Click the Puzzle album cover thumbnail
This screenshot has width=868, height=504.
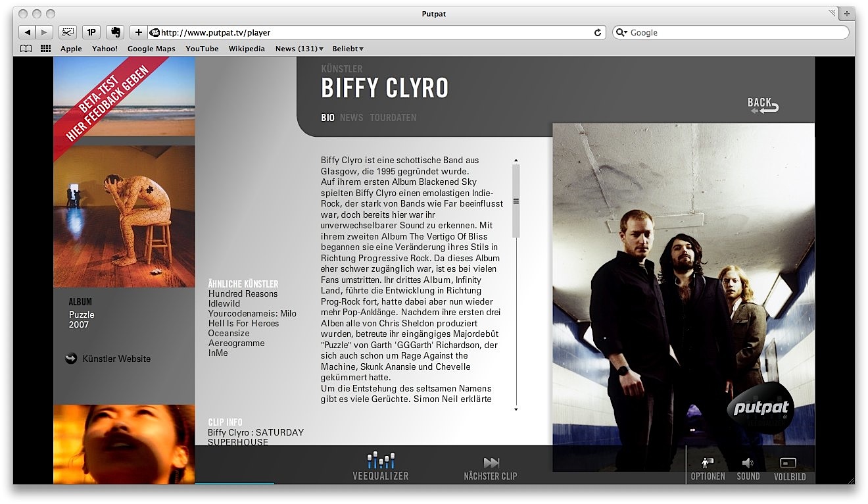point(124,216)
